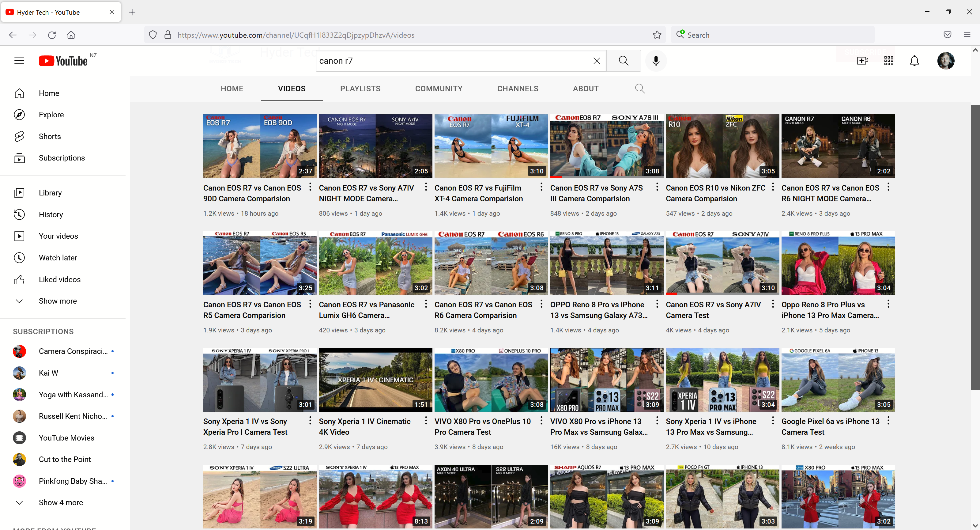The height and width of the screenshot is (530, 980).
Task: Click the search magnifier button
Action: pos(624,61)
